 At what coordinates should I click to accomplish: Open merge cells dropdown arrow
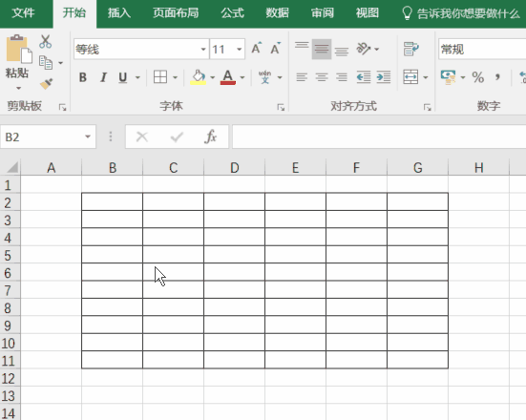pyautogui.click(x=426, y=77)
